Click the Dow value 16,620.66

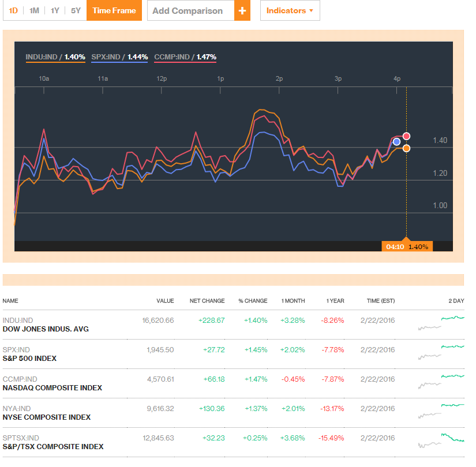point(158,321)
